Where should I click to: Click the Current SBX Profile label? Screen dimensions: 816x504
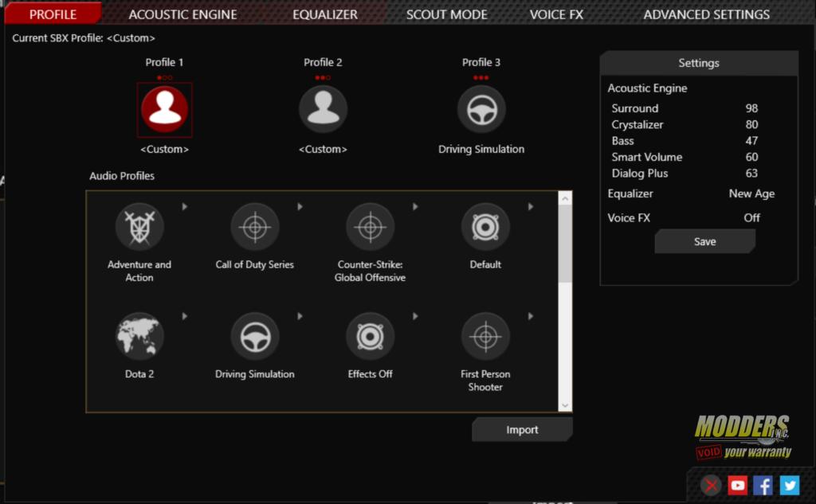point(84,38)
